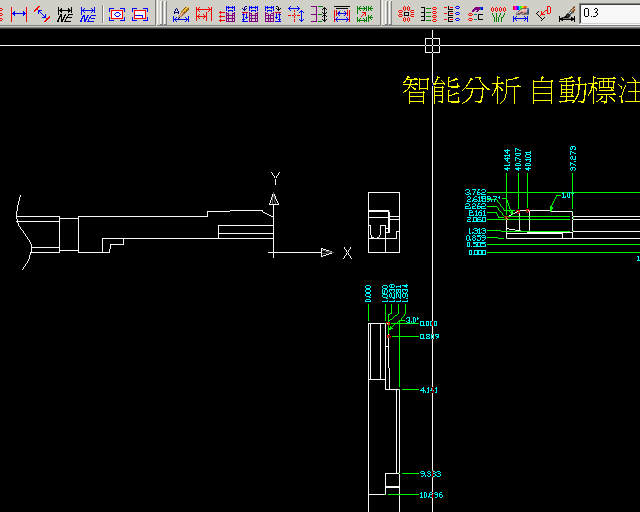Click the 3.762 dimension label
Screen dimensions: 640x512
tap(476, 192)
